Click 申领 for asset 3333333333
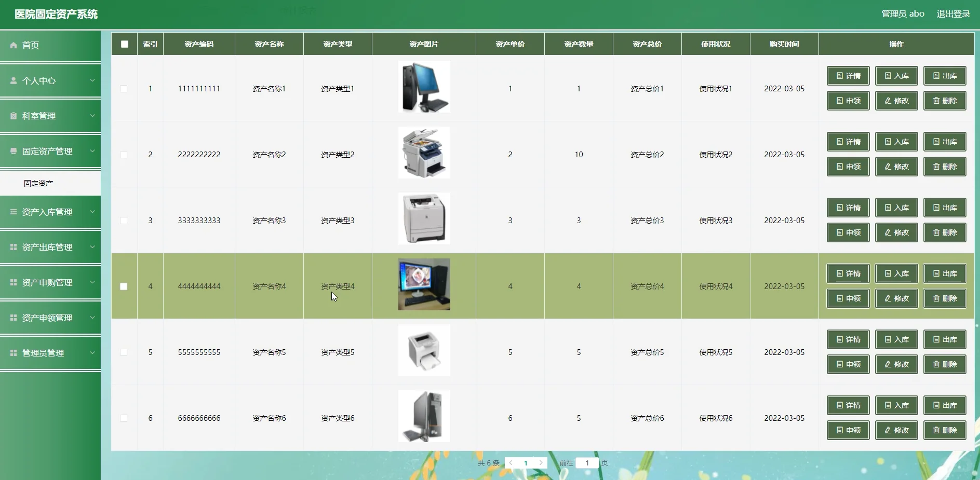This screenshot has width=980, height=480. click(848, 232)
